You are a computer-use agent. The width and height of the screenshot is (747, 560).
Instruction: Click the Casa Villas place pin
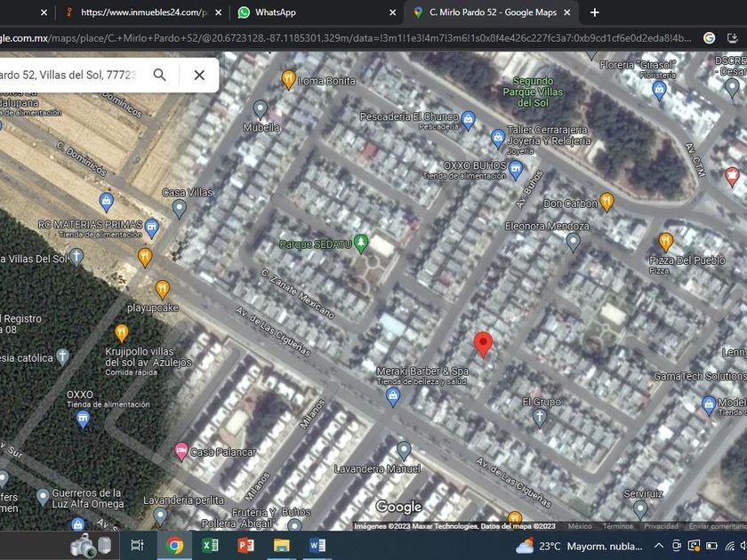179,209
